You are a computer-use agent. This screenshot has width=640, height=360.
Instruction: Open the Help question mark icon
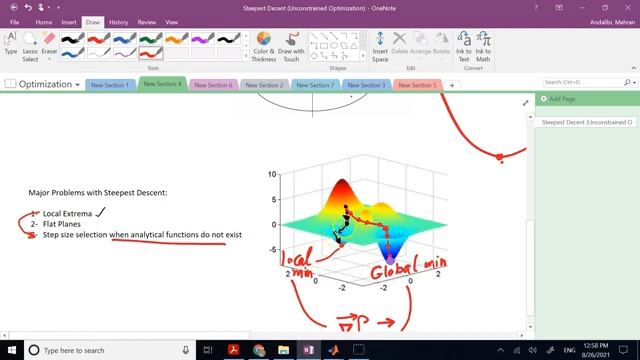[536, 8]
